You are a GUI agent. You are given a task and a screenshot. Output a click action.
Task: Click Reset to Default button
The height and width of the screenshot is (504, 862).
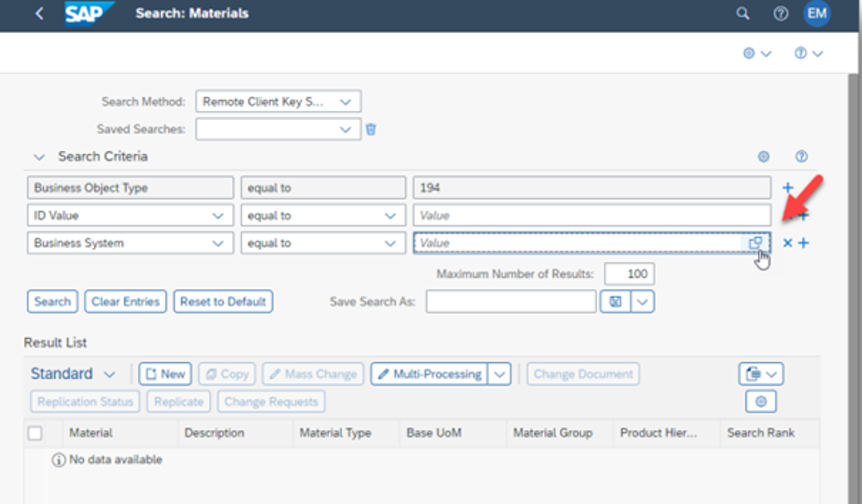[x=223, y=302]
